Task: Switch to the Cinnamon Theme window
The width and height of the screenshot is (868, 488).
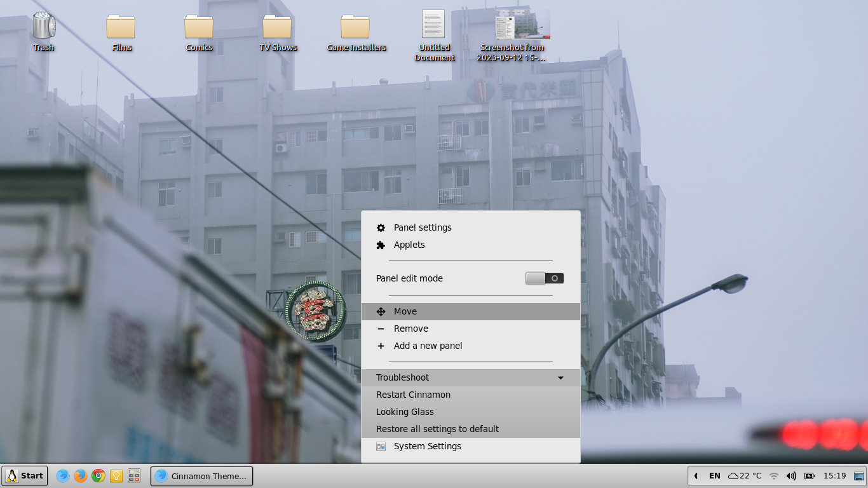Action: click(x=201, y=476)
